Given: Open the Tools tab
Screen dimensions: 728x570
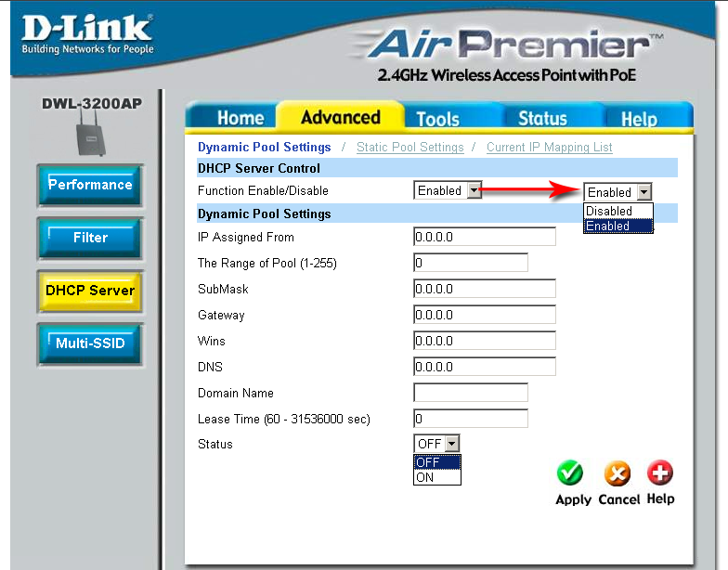Looking at the screenshot, I should click(x=438, y=119).
